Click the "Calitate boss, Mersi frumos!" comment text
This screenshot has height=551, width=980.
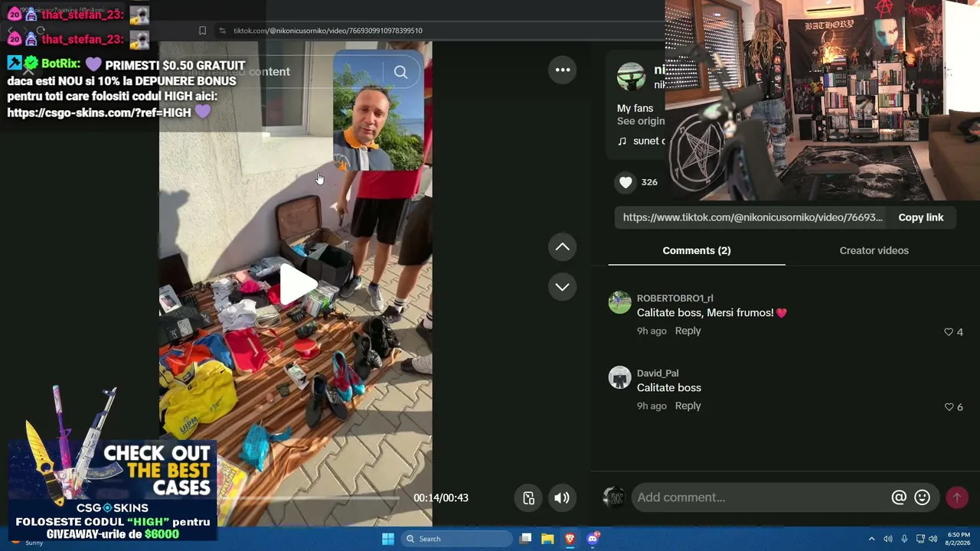click(x=712, y=312)
